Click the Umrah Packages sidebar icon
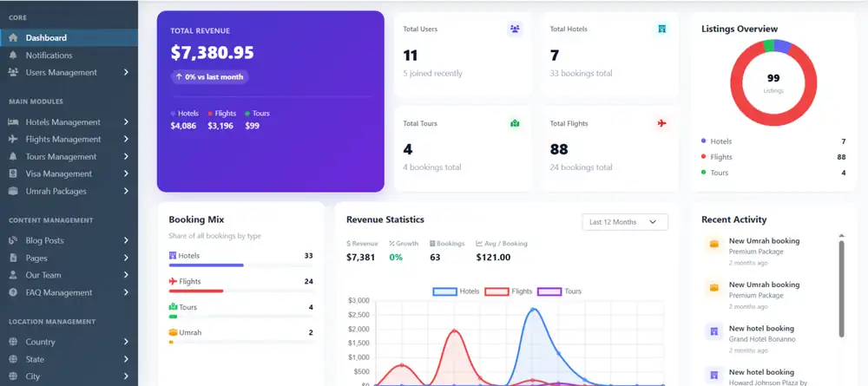Viewport: 868px width, 386px height. (13, 192)
